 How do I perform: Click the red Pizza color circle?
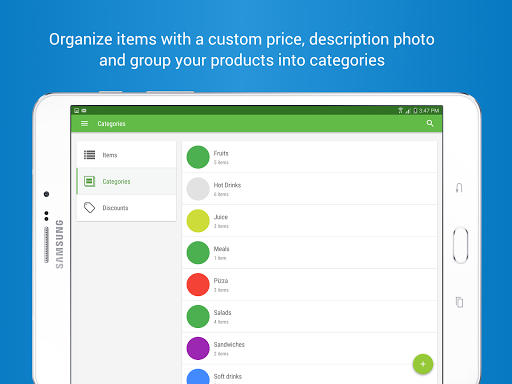pyautogui.click(x=198, y=284)
